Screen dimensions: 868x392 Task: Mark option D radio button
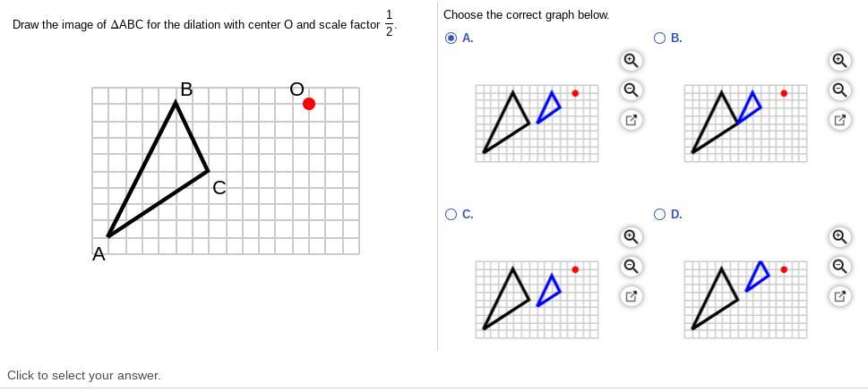[x=660, y=214]
